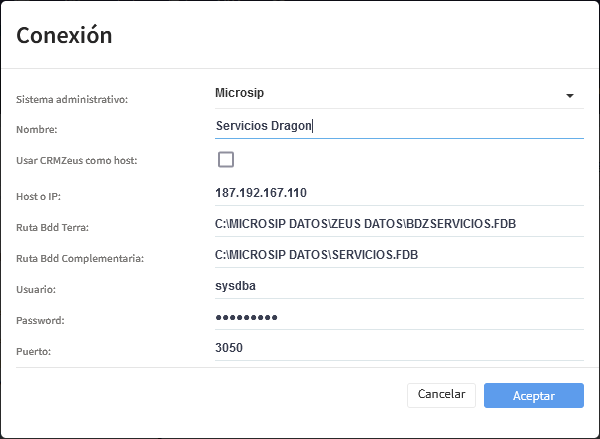Toggle the Usar CRMZeus como host checkbox

(x=226, y=160)
